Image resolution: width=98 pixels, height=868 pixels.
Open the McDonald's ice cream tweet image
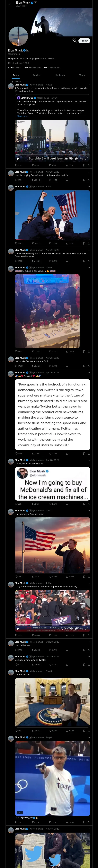coord(52,483)
